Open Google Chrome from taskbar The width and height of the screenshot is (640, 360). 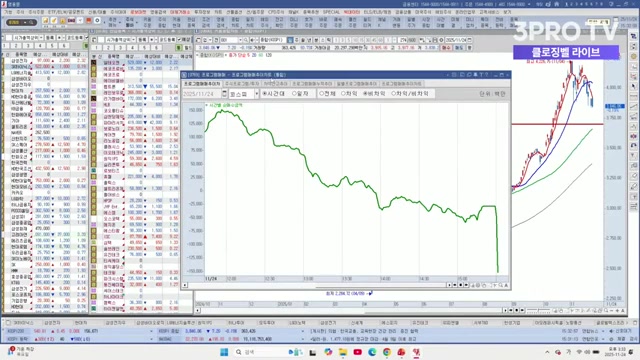(x=387, y=352)
